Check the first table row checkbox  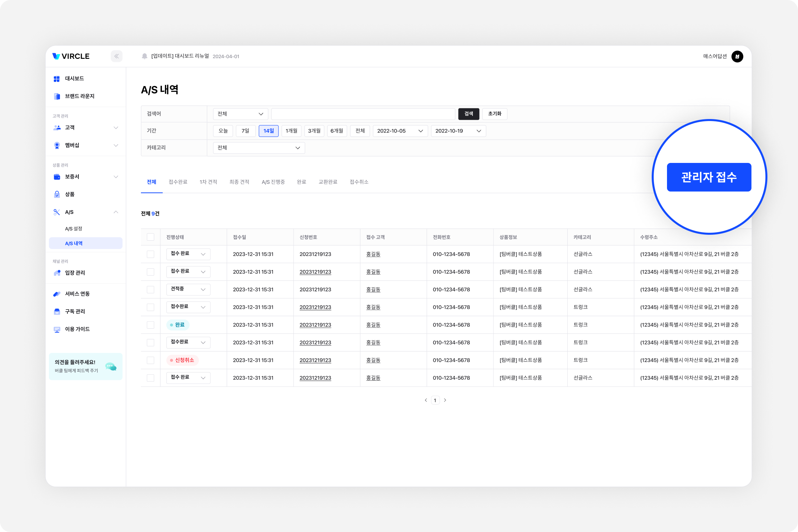(x=150, y=254)
